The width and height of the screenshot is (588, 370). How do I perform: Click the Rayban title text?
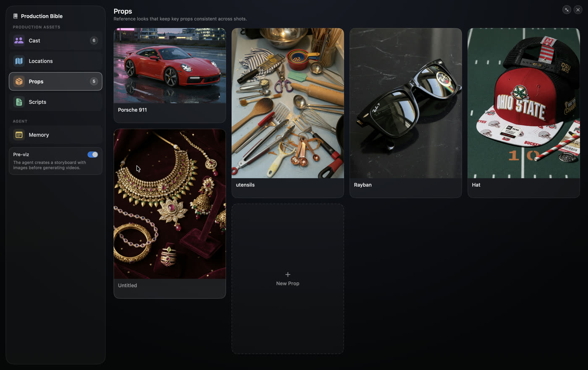pos(363,185)
